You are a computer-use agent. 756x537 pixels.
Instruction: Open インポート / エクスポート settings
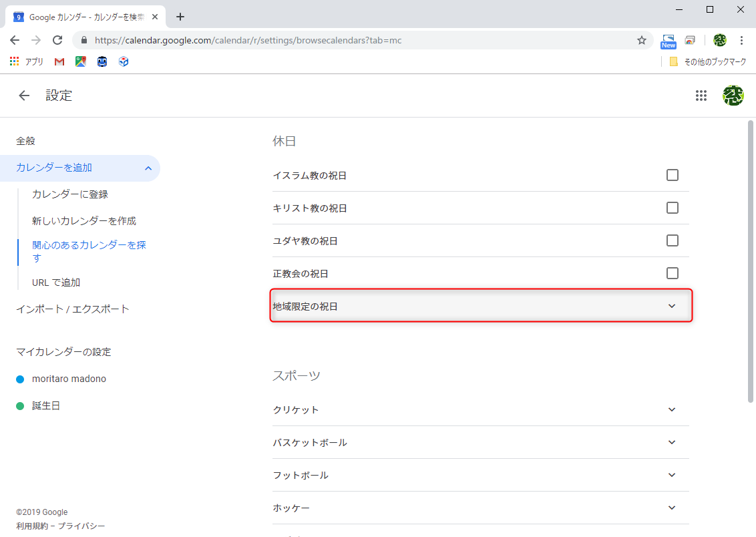pyautogui.click(x=73, y=309)
